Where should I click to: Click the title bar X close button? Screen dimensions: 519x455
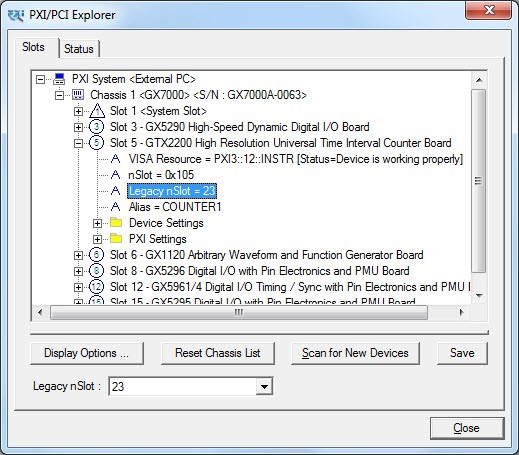(x=488, y=10)
